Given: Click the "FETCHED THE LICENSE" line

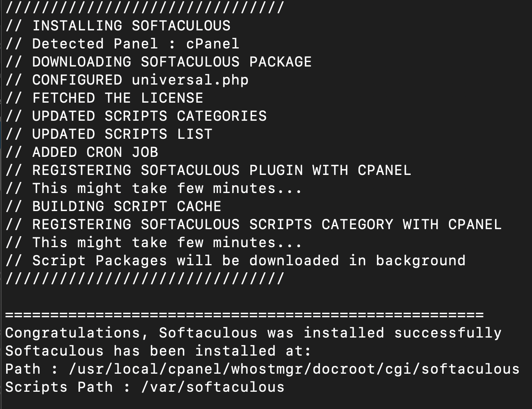Looking at the screenshot, I should point(118,98).
